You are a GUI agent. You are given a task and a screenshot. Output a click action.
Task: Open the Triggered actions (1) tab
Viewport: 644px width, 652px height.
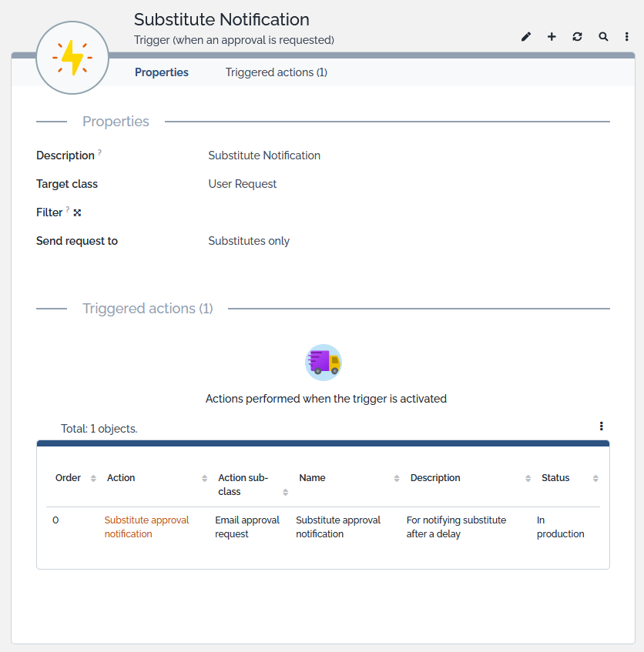coord(276,72)
